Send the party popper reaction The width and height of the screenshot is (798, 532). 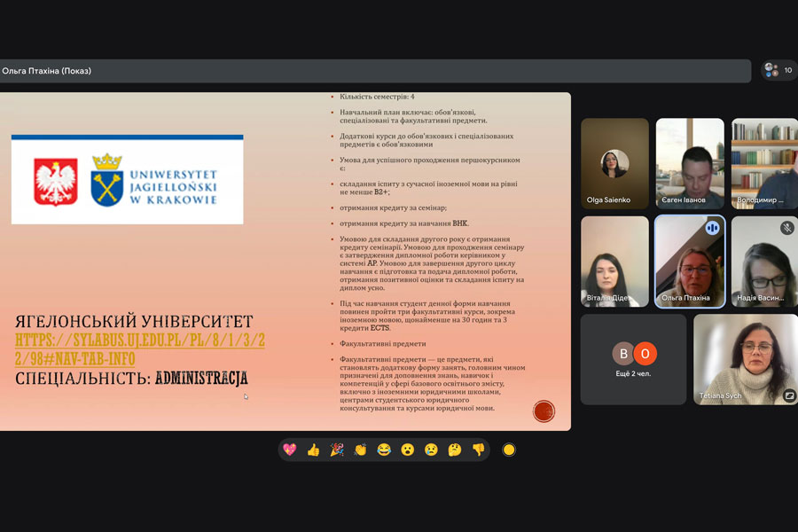click(337, 450)
